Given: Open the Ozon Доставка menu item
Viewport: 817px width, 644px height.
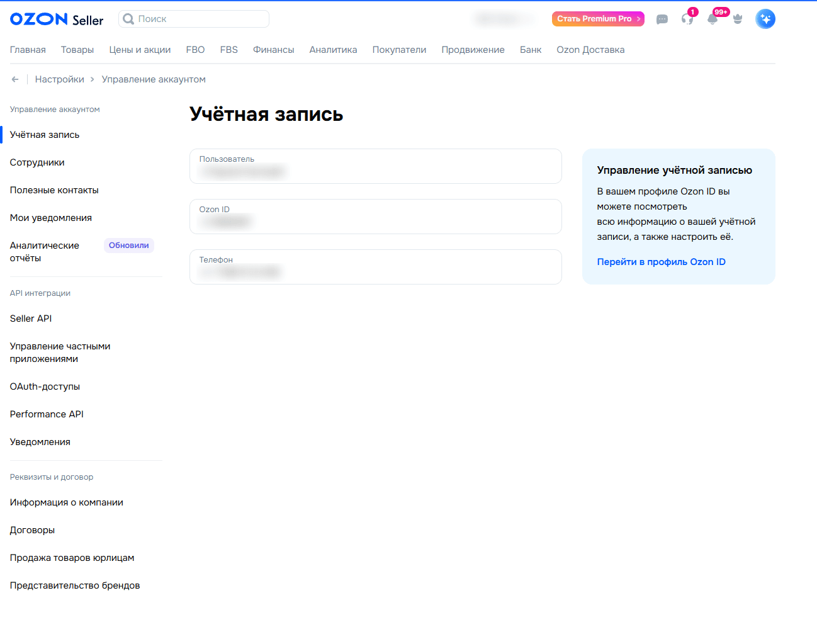Looking at the screenshot, I should [590, 50].
